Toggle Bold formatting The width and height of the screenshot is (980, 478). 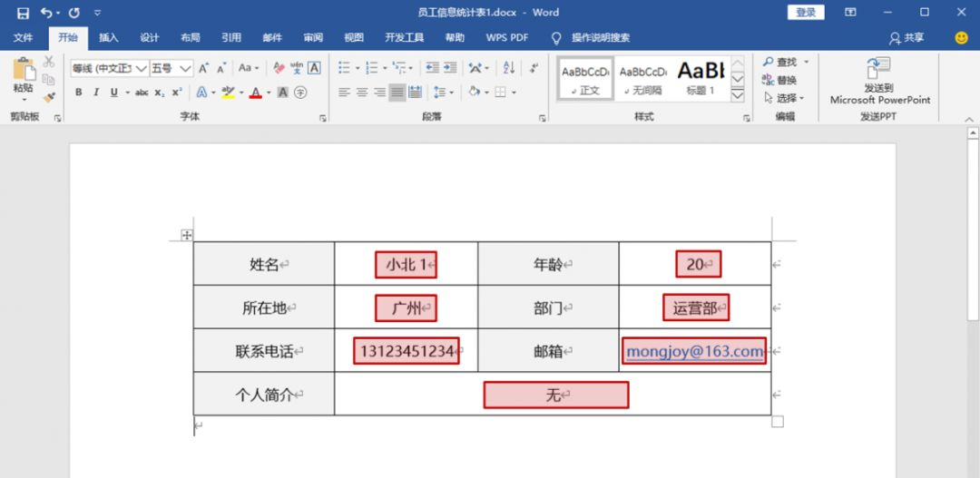tap(79, 93)
